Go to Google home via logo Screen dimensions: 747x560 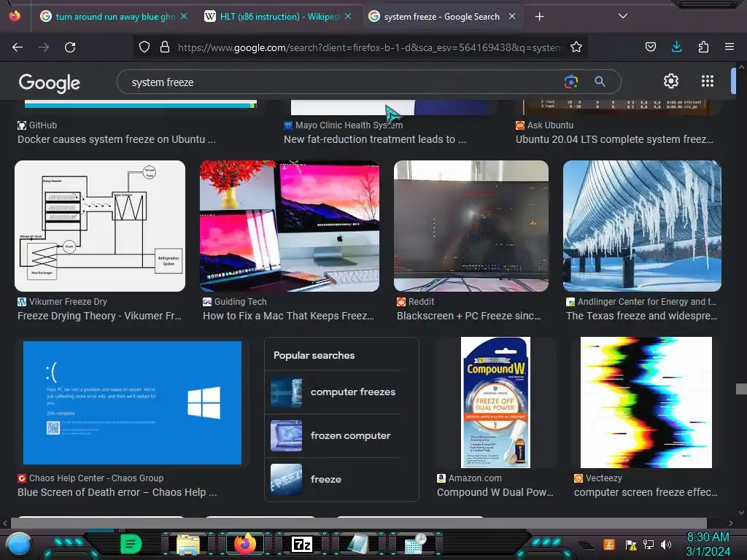pyautogui.click(x=50, y=83)
